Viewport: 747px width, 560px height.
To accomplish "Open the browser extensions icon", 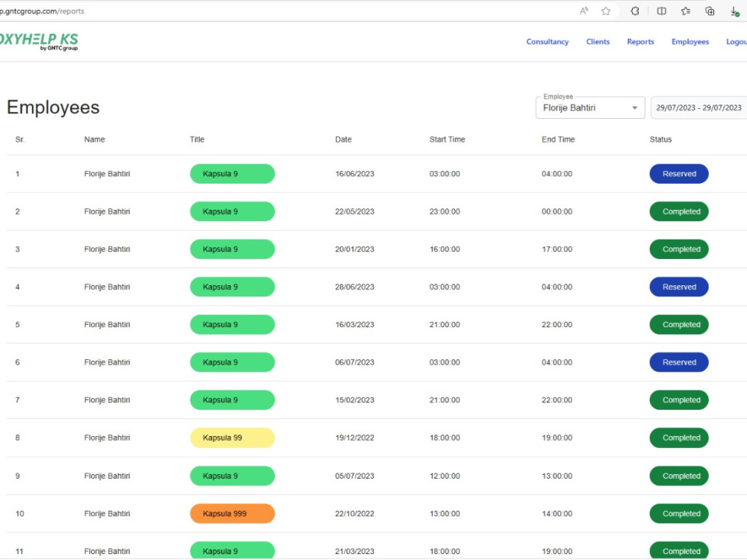I will tap(634, 11).
